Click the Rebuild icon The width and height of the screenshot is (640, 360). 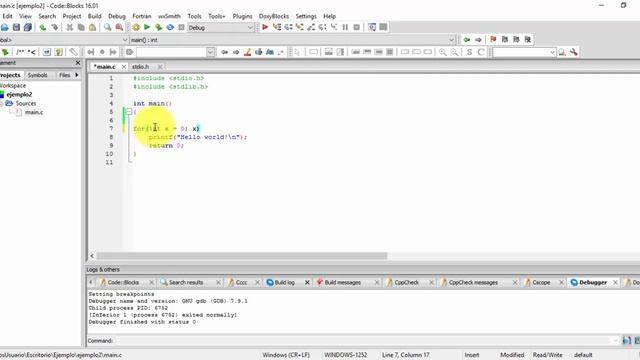click(x=170, y=27)
